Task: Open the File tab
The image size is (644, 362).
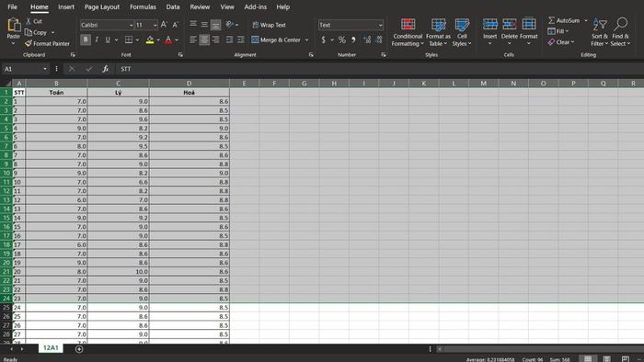Action: tap(12, 7)
